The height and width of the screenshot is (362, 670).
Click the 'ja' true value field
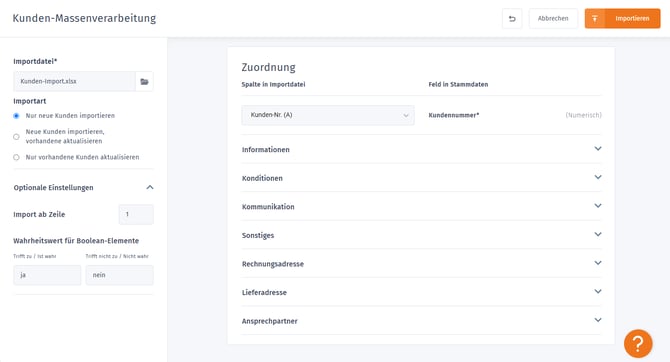tap(47, 275)
